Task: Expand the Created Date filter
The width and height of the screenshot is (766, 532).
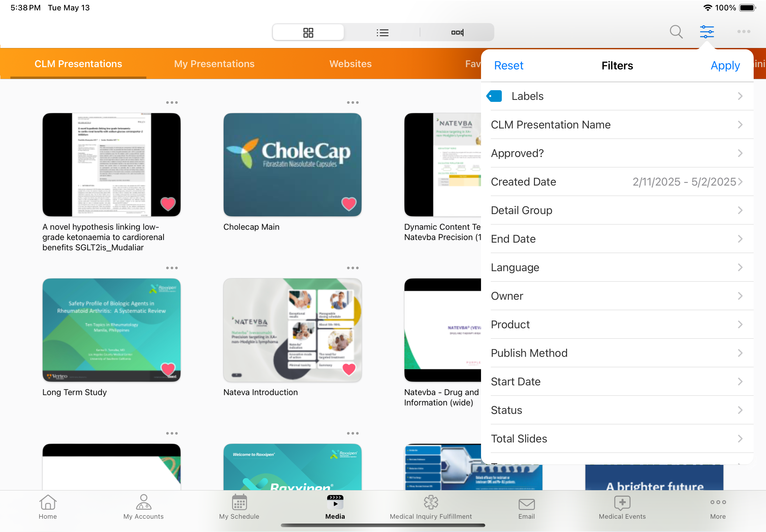Action: 617,182
